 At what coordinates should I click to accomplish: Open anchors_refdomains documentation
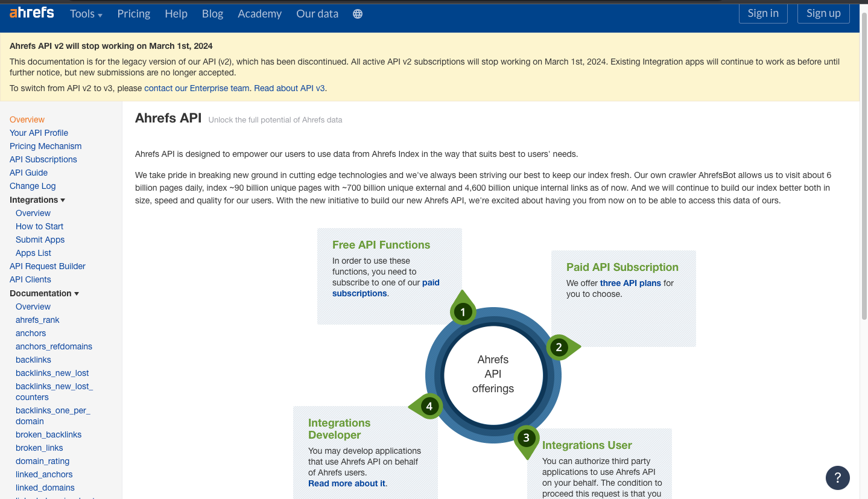click(54, 346)
